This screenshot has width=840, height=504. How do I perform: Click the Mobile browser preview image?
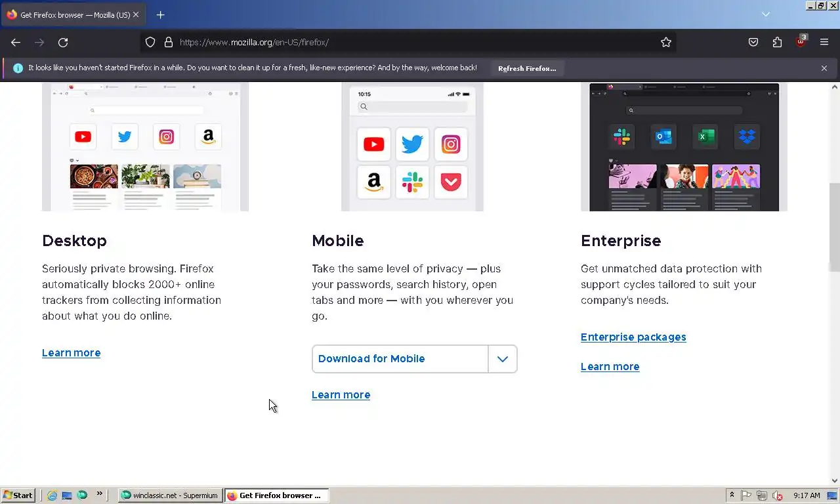(412, 147)
